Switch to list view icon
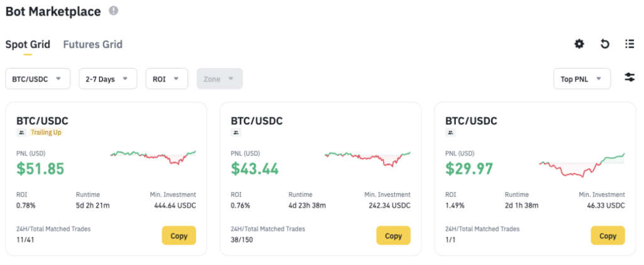The image size is (644, 265). 630,44
